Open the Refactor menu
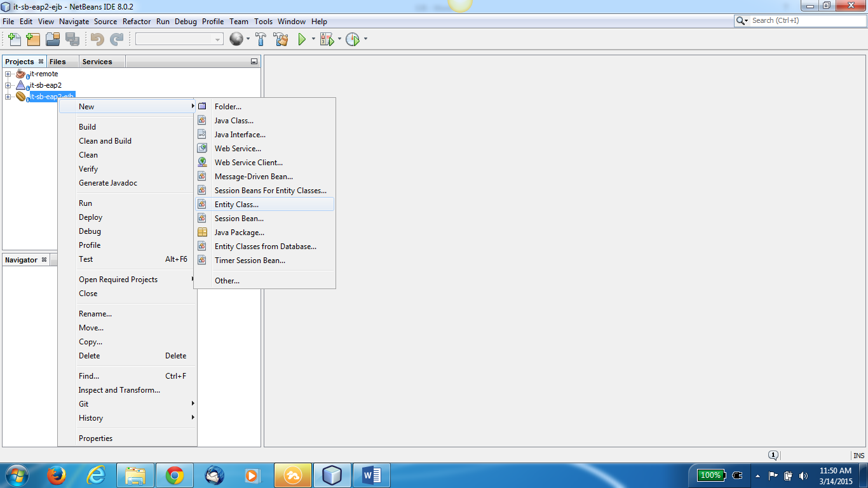Image resolution: width=868 pixels, height=488 pixels. click(137, 21)
